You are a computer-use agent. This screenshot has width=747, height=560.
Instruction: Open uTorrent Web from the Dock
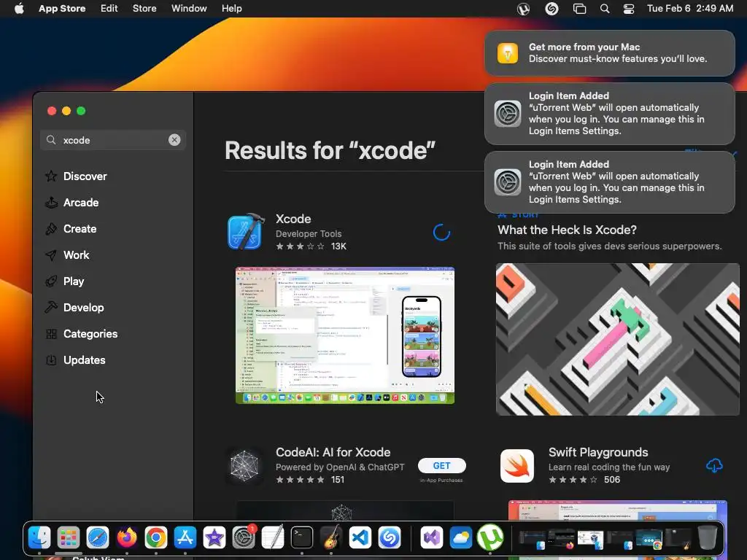click(490, 537)
